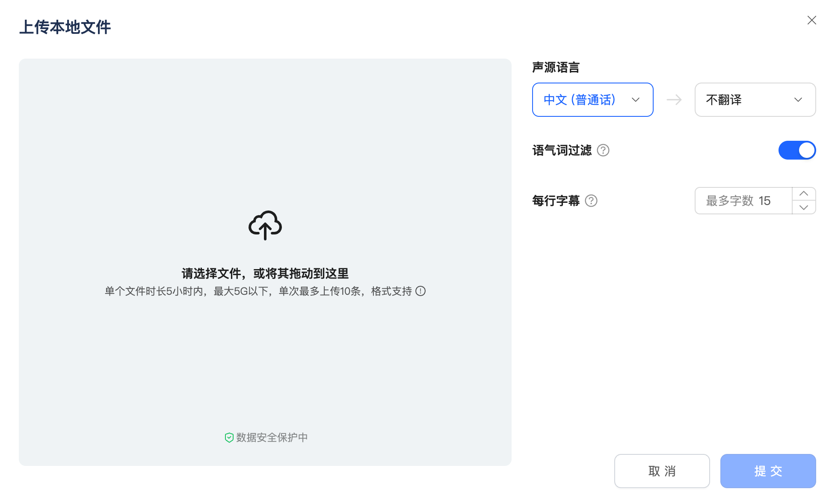Submit by clicking 提交
This screenshot has height=504, width=829.
click(768, 471)
